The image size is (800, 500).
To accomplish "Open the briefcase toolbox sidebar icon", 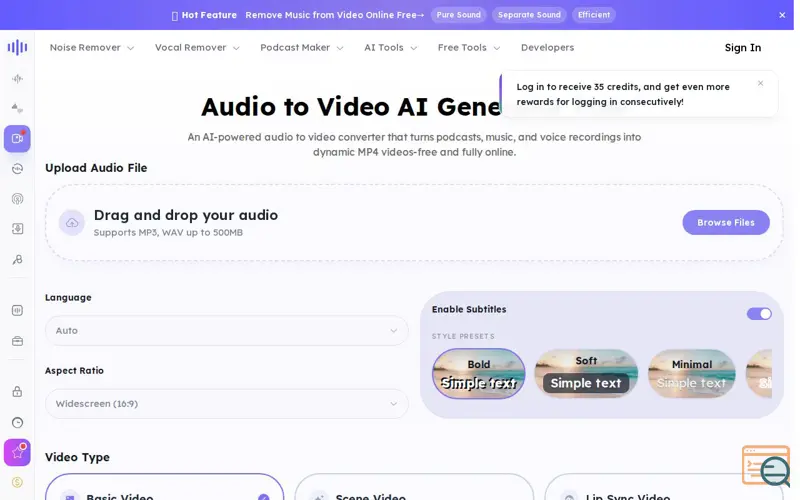I will coord(17,341).
